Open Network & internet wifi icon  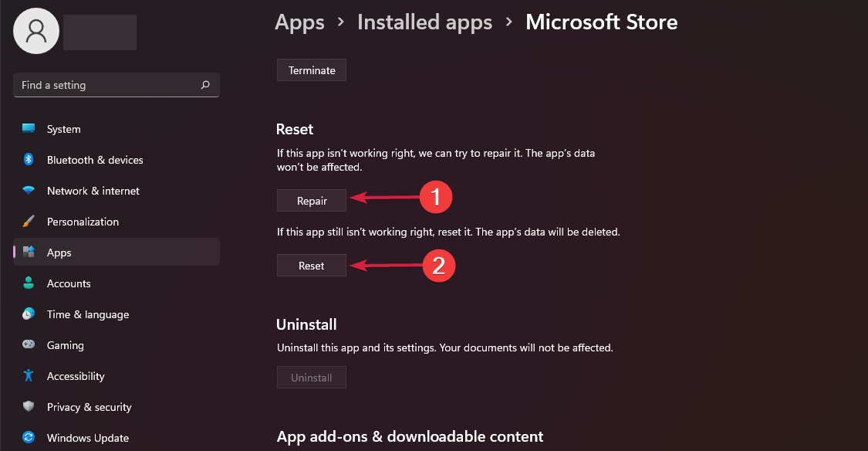(x=29, y=191)
